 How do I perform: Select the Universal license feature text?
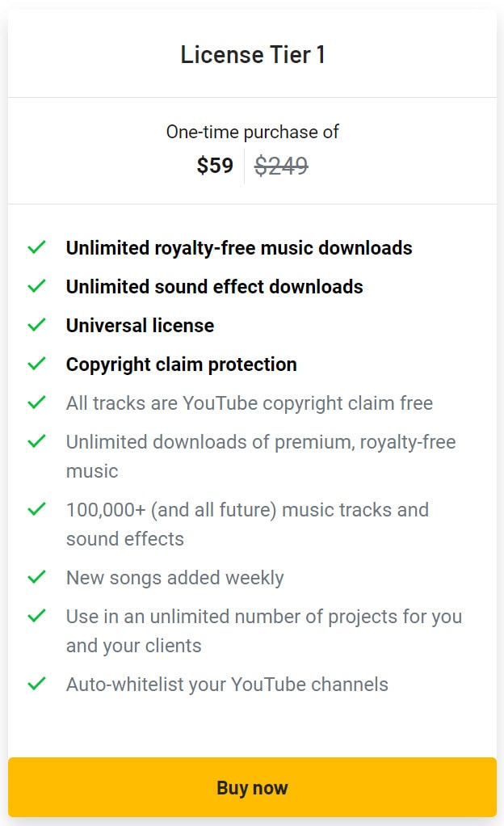pyautogui.click(x=140, y=325)
